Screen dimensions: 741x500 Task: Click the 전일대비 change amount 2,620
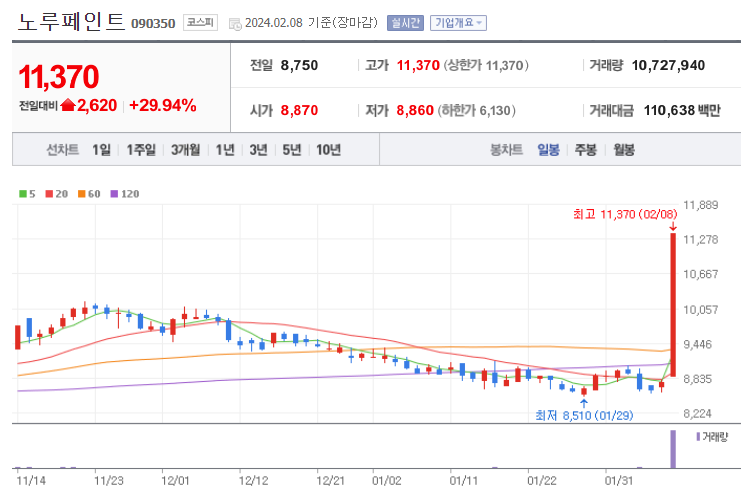point(97,105)
